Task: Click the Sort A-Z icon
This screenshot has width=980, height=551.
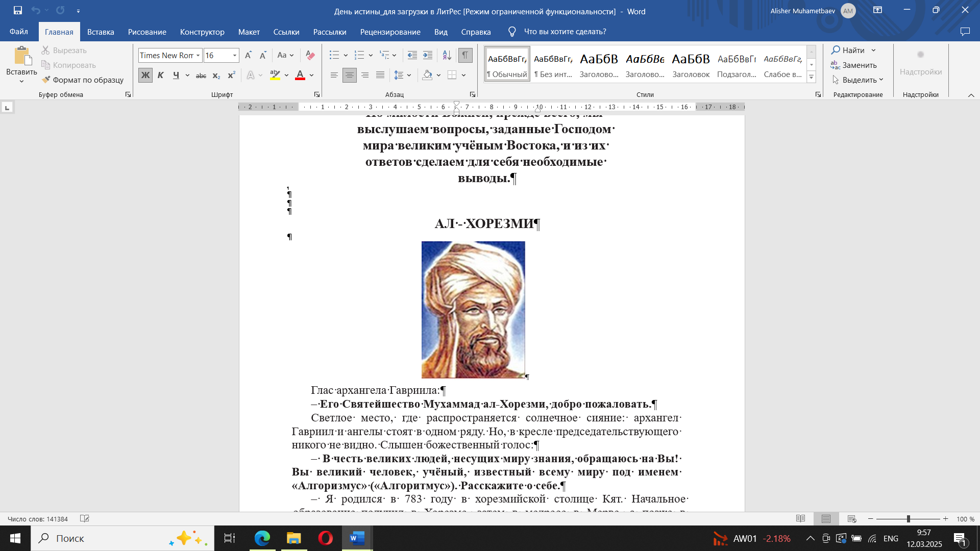Action: pos(447,55)
